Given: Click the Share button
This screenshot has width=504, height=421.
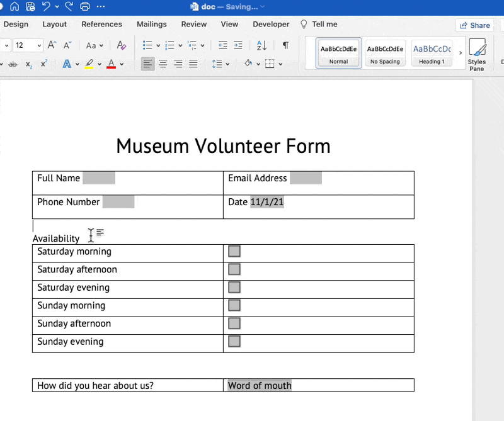Looking at the screenshot, I should click(474, 25).
